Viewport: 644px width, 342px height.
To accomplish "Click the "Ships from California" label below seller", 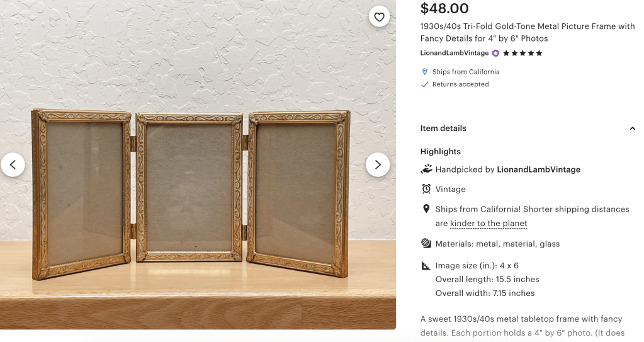I will 466,72.
